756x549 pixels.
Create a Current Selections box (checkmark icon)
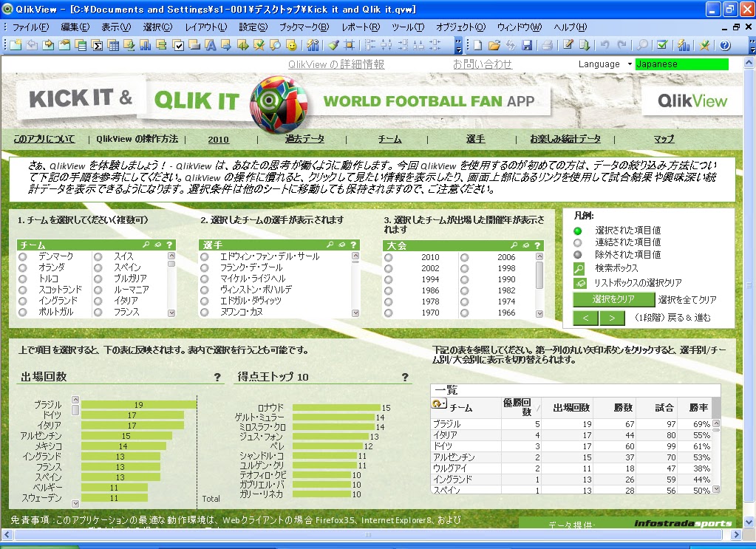point(178,45)
